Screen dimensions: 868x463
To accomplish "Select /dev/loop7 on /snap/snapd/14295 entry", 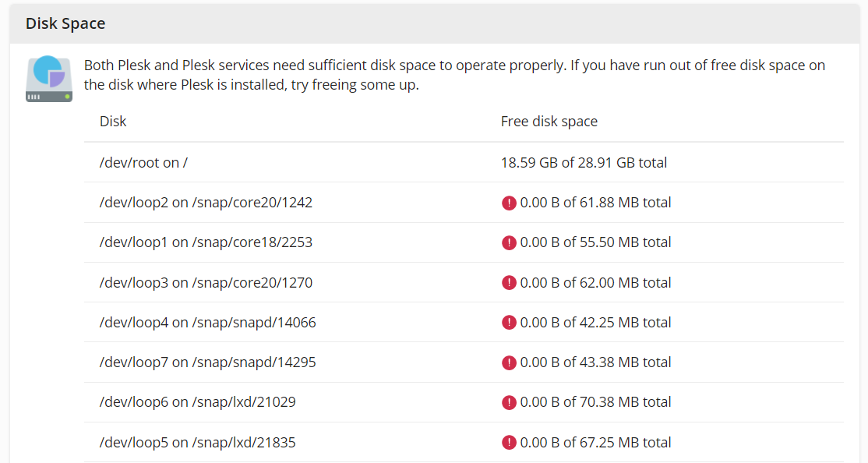I will (x=207, y=362).
